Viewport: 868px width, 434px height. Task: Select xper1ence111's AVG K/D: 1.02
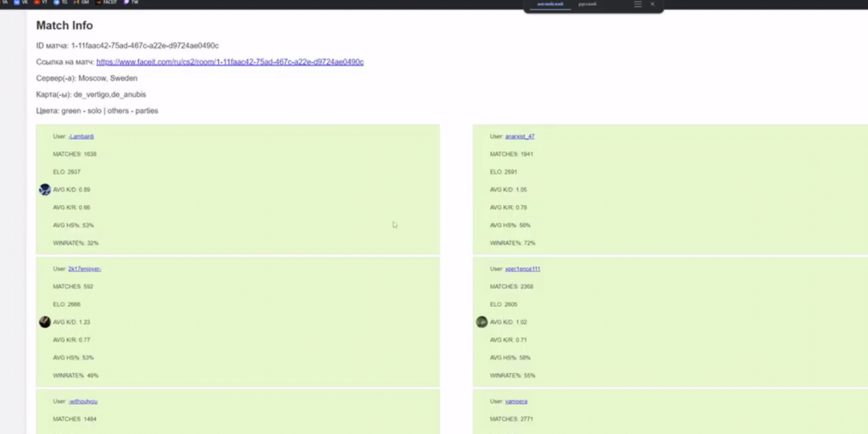tap(509, 321)
